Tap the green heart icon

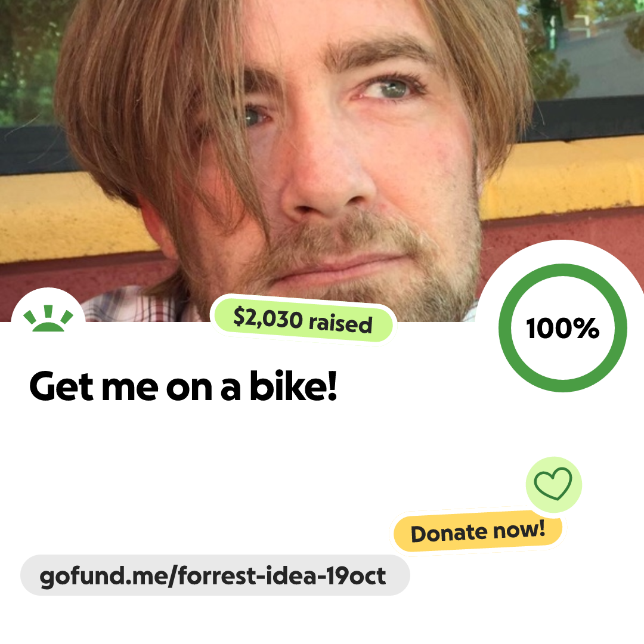553,484
